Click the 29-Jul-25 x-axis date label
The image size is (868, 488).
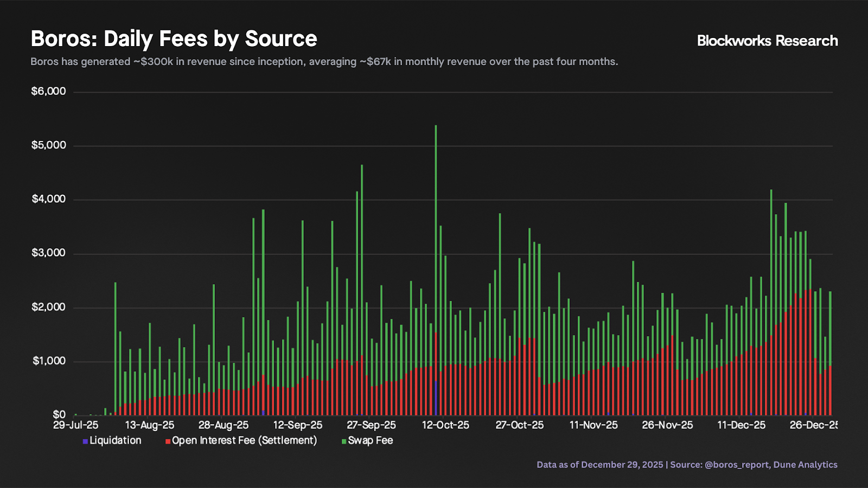click(75, 425)
